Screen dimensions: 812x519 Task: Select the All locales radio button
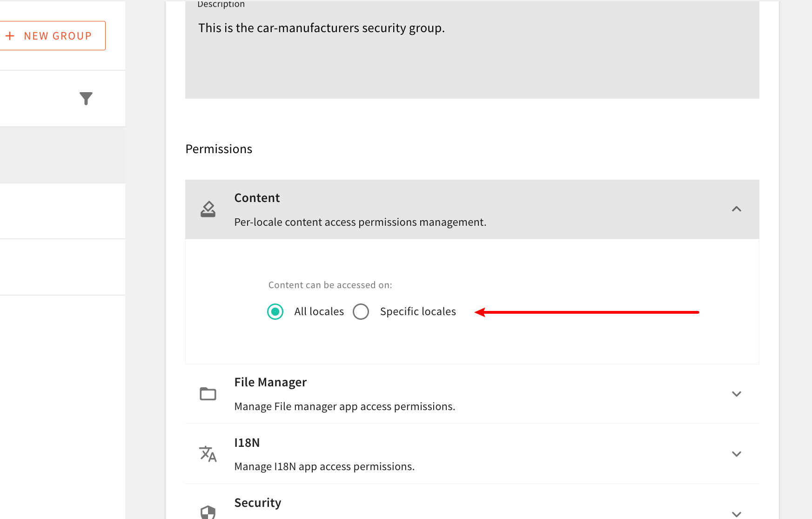(x=275, y=311)
